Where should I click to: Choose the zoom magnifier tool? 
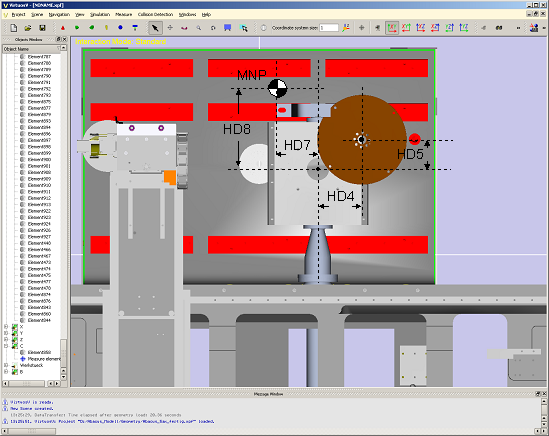pos(199,28)
